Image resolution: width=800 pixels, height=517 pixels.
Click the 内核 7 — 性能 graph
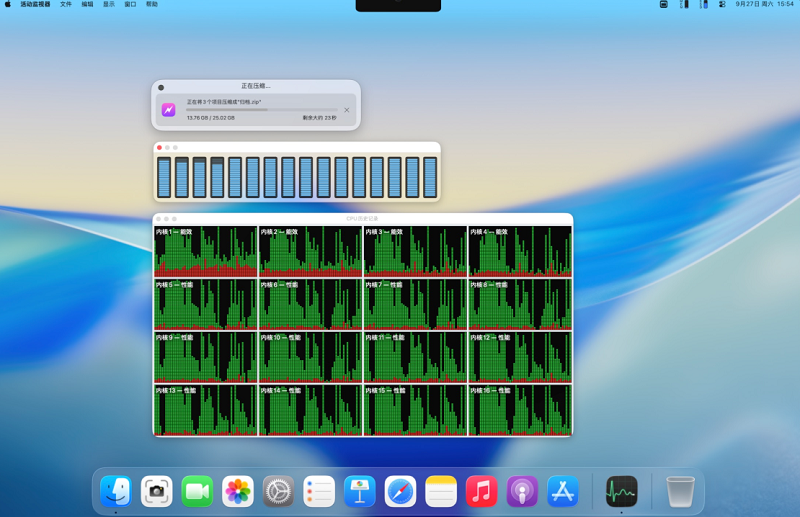(415, 304)
